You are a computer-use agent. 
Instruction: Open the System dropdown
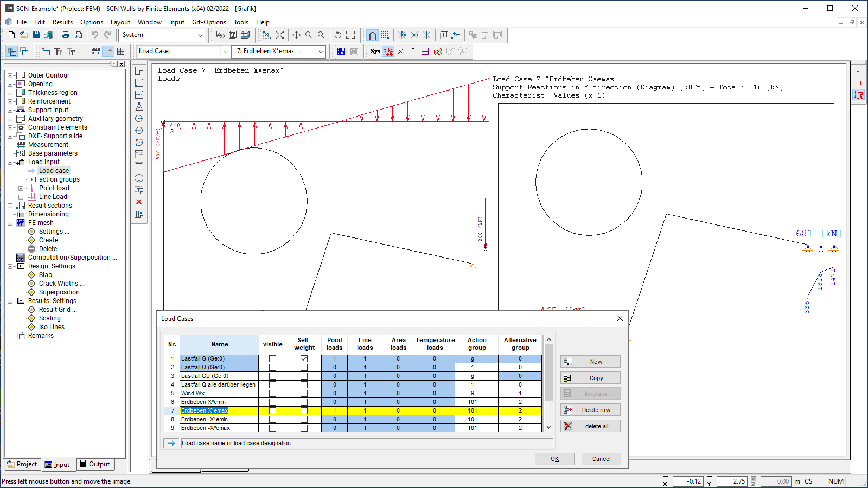point(162,35)
